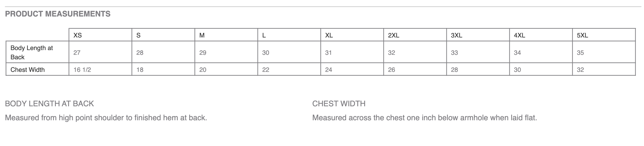The image size is (644, 146).
Task: Click the PRODUCT MEASUREMENTS heading
Action: click(x=58, y=14)
